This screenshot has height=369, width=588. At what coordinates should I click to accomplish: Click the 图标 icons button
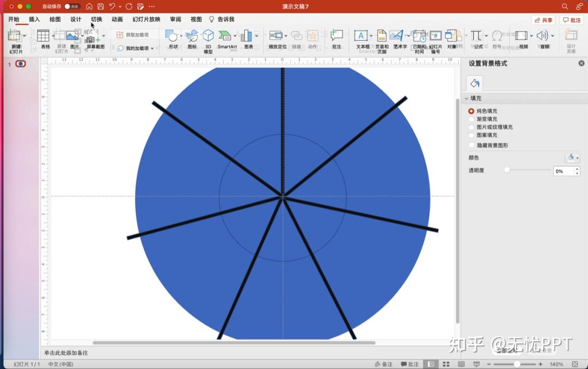point(192,36)
